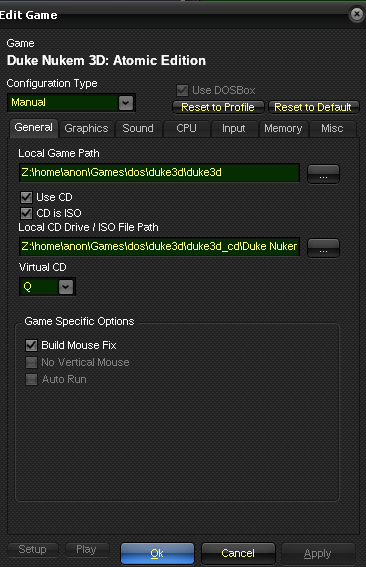Cancel the game edit dialog
366x567 pixels.
click(x=238, y=553)
